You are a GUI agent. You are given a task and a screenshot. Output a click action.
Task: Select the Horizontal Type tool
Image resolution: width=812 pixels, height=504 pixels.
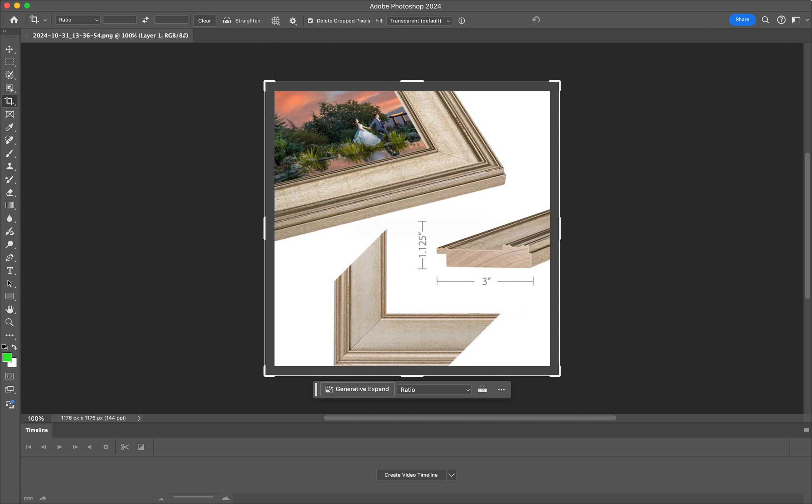pos(9,270)
